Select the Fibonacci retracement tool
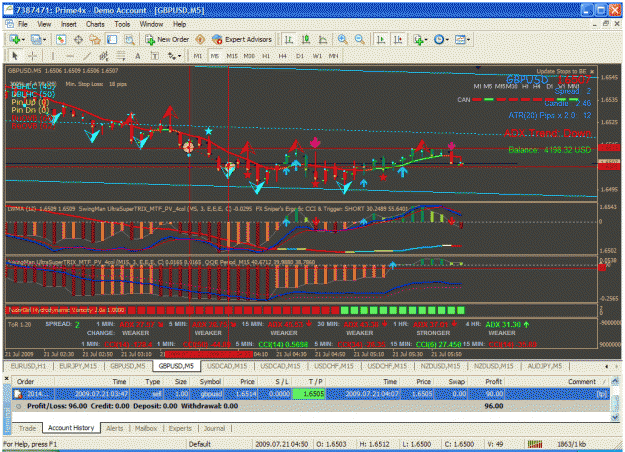 [x=121, y=56]
